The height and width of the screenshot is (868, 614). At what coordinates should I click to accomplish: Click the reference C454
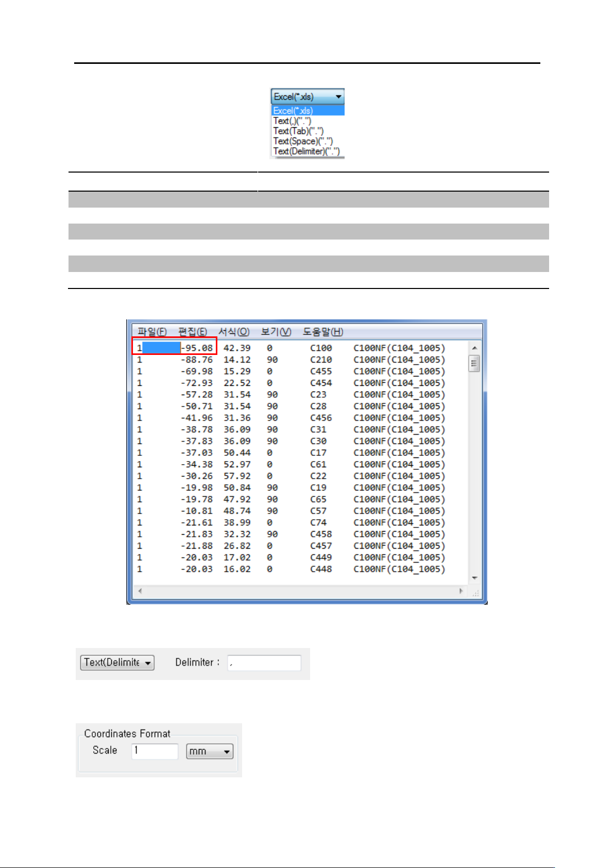point(321,383)
